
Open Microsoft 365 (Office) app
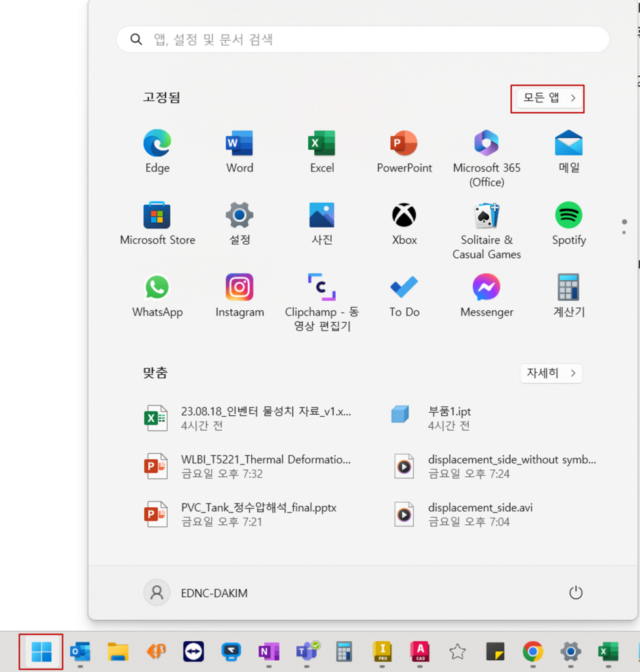[486, 159]
